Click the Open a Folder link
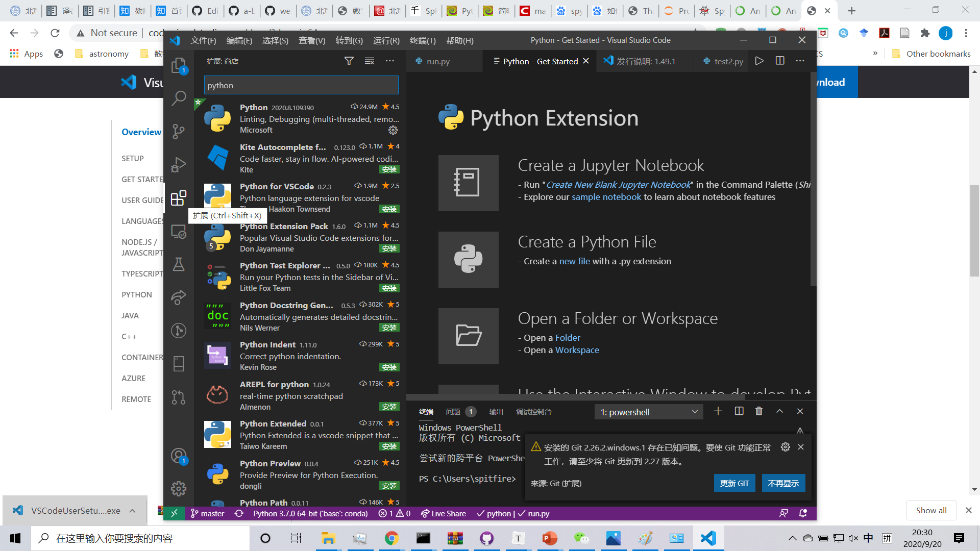The width and height of the screenshot is (980, 551). (568, 338)
